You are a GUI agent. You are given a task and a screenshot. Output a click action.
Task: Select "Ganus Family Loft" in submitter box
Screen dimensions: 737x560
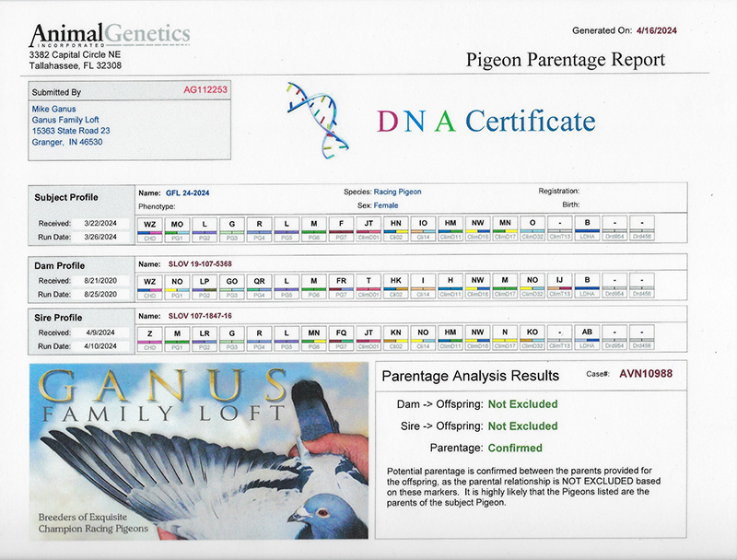click(65, 120)
